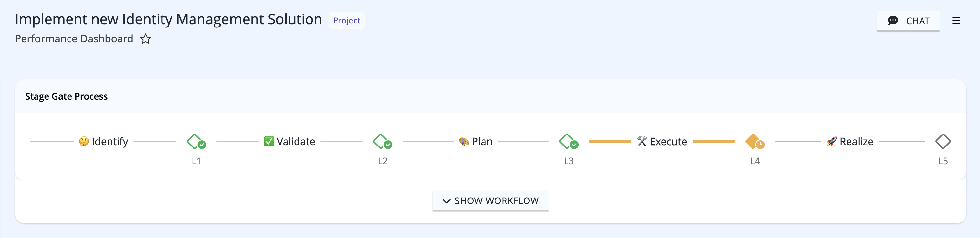
Task: Select the empty L5 gate diamond
Action: (943, 141)
